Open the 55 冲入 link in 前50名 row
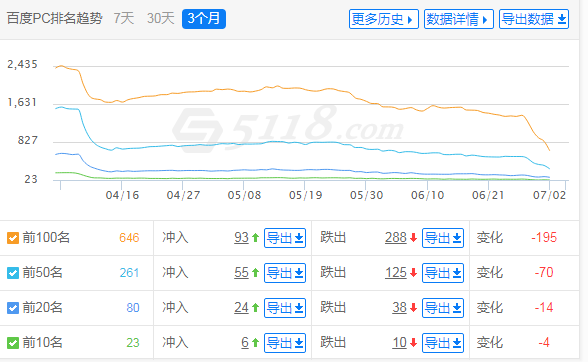 241,273
